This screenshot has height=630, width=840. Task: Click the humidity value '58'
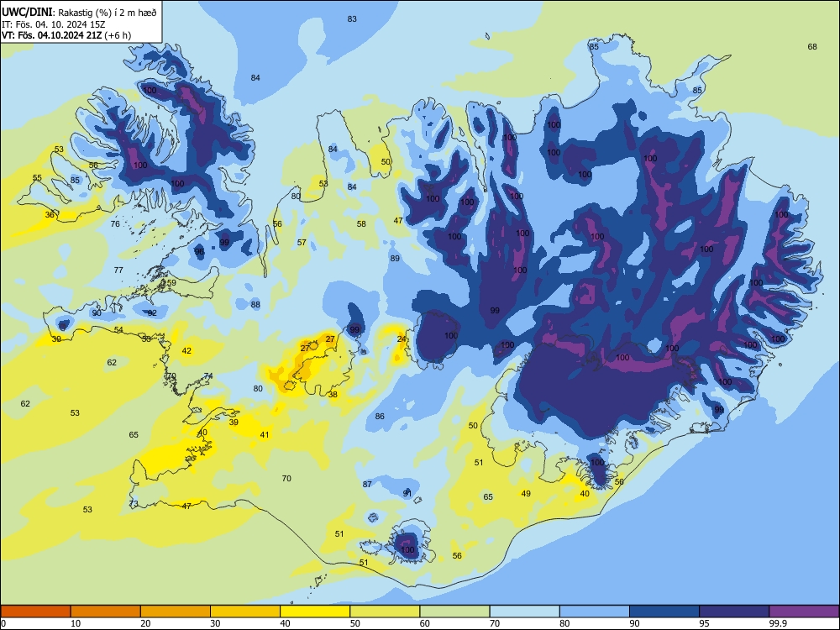click(x=361, y=223)
